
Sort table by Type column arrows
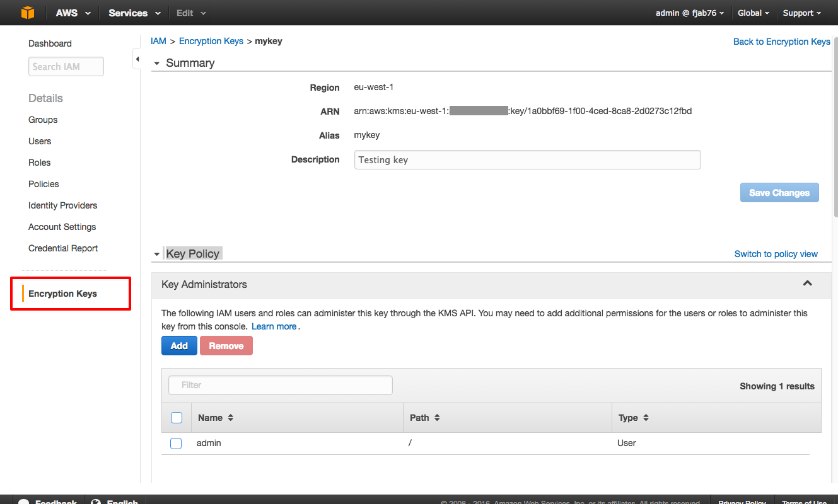[646, 418]
